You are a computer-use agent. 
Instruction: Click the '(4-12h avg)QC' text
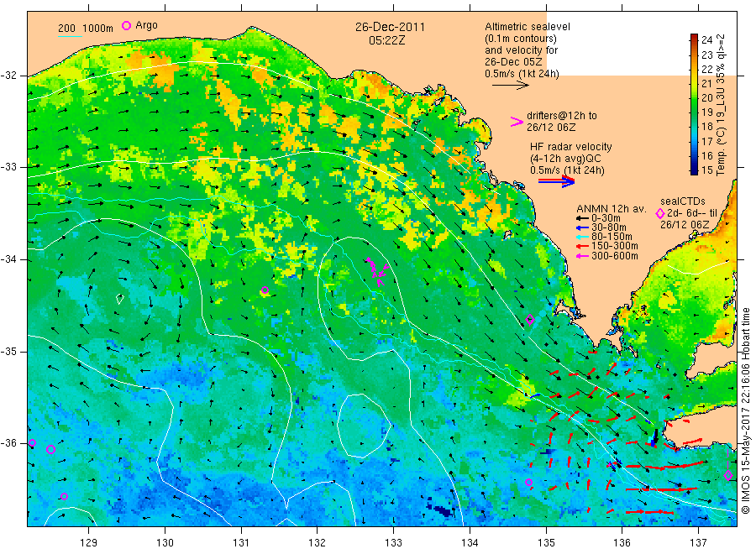565,159
